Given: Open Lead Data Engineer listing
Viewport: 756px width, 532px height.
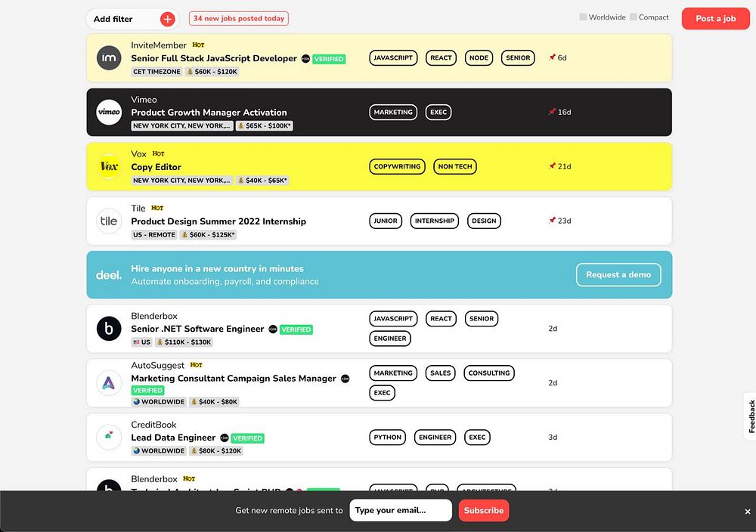Looking at the screenshot, I should 173,438.
